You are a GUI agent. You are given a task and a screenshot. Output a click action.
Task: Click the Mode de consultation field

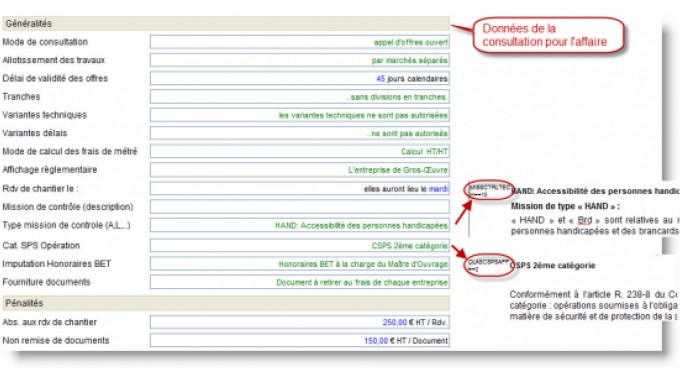coord(300,42)
